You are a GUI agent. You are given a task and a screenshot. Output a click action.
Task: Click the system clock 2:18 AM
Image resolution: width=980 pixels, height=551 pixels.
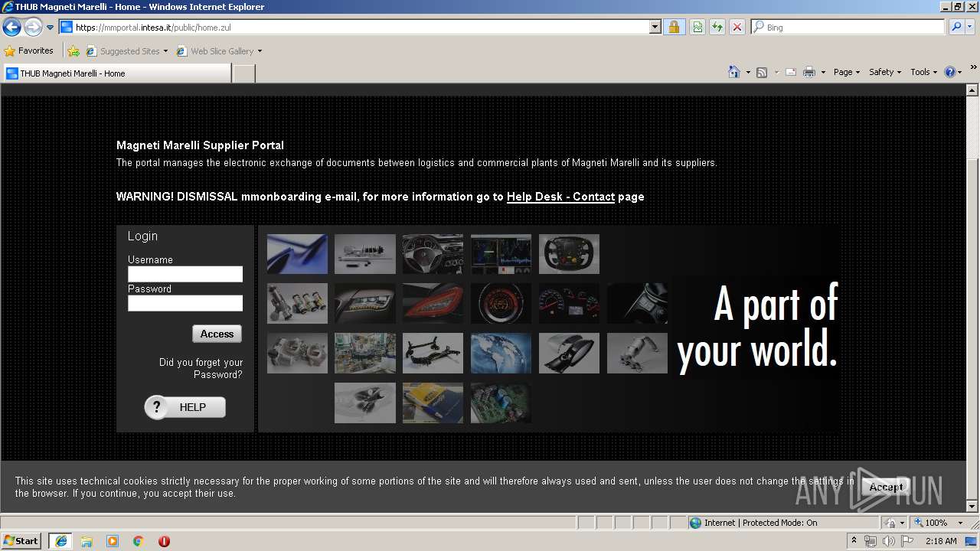click(941, 541)
